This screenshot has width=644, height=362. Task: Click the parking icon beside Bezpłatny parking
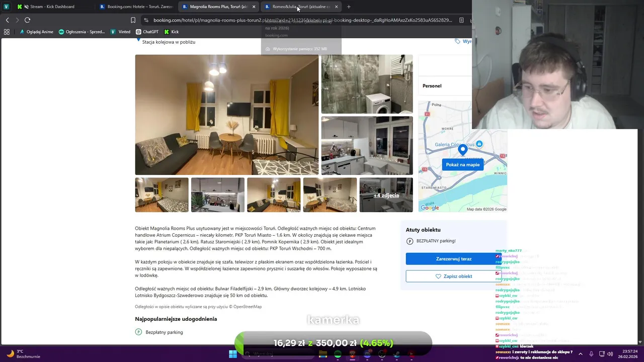138,332
